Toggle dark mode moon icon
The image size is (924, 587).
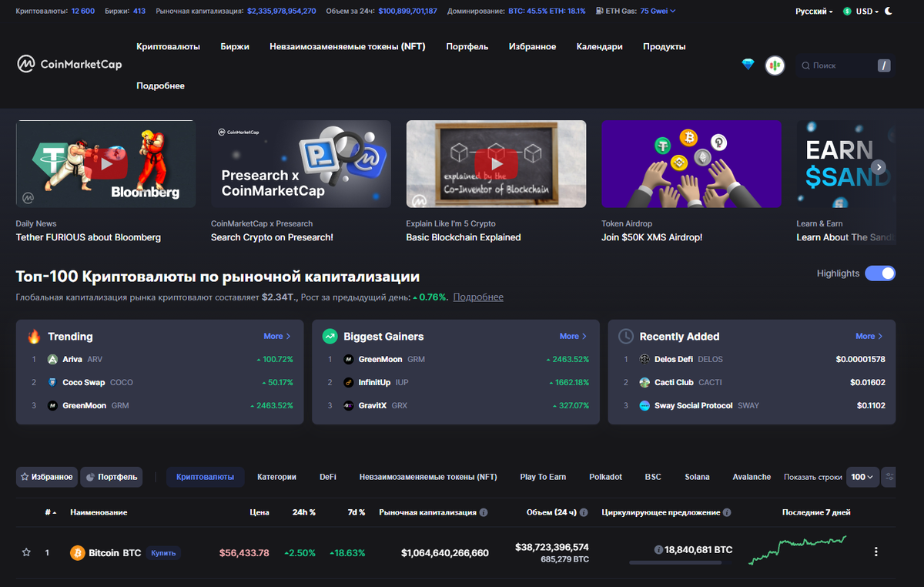[x=889, y=12]
